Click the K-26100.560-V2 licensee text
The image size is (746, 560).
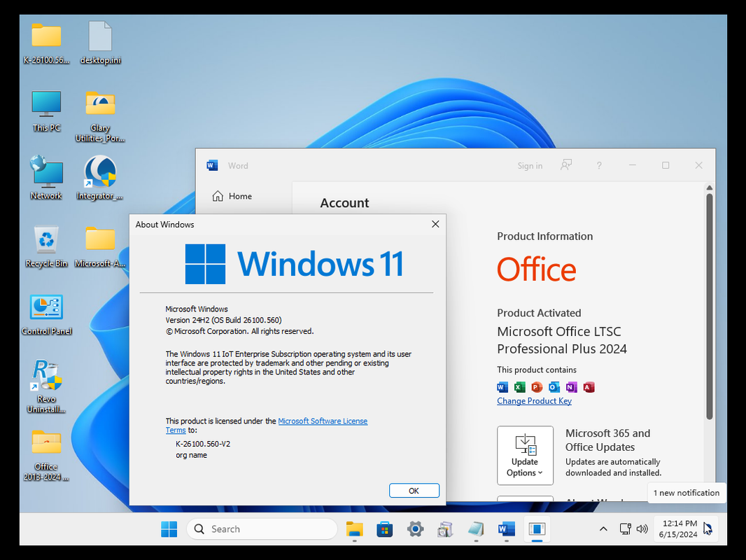[203, 444]
